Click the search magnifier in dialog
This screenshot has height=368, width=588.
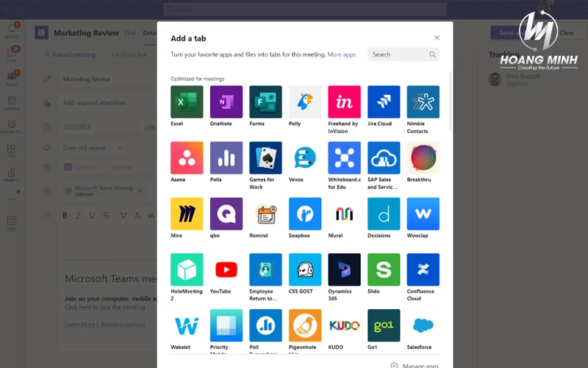tap(432, 54)
